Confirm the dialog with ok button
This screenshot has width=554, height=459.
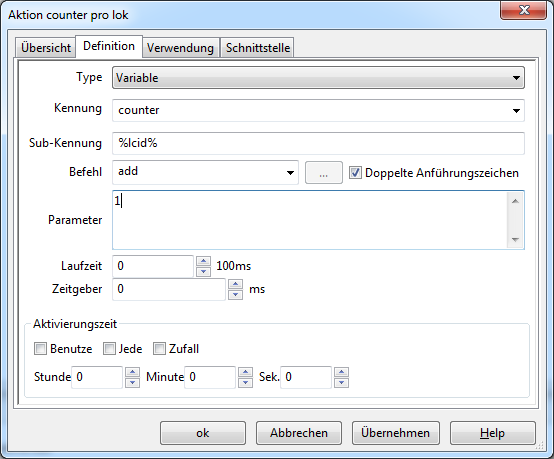(203, 433)
